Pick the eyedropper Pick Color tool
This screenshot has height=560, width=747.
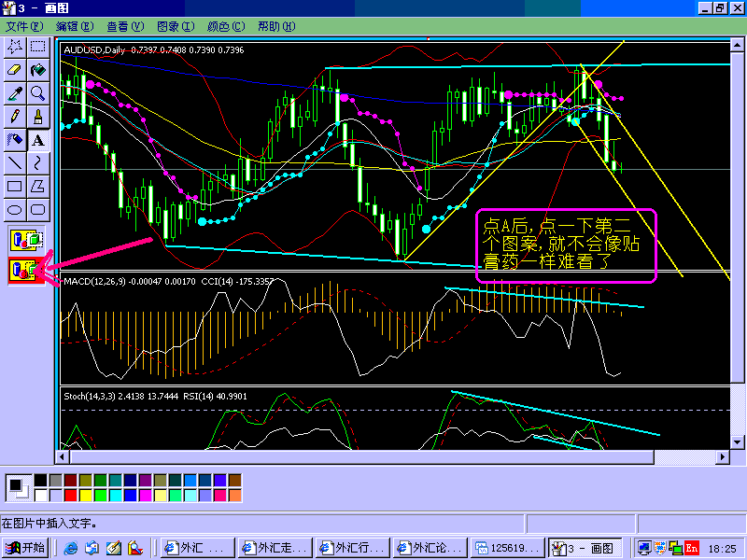[x=15, y=92]
